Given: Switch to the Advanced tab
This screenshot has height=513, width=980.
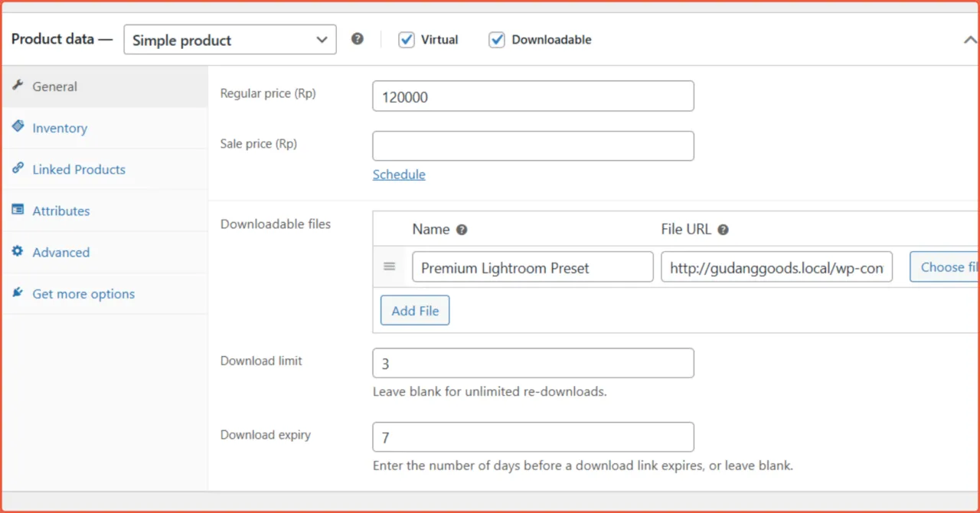Looking at the screenshot, I should click(60, 251).
